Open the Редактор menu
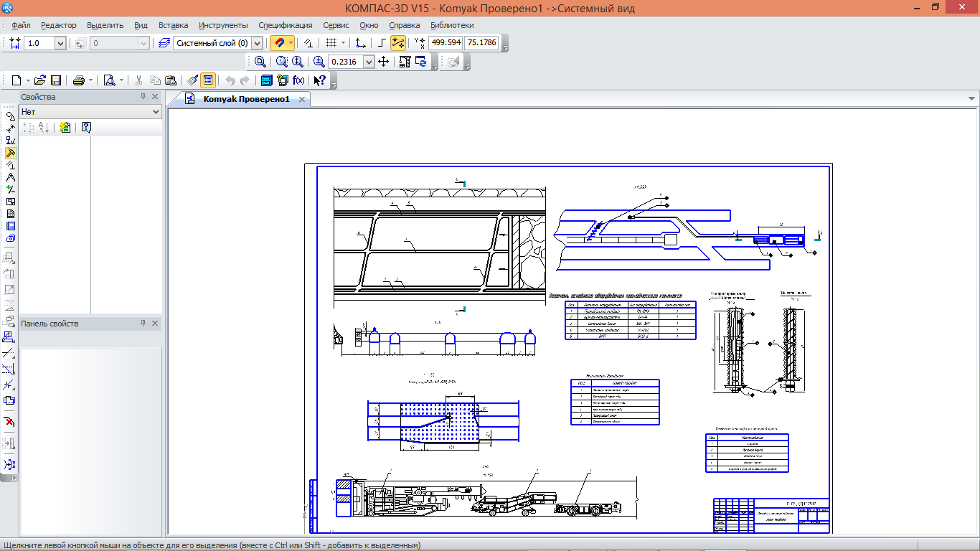This screenshot has width=980, height=551. [59, 25]
